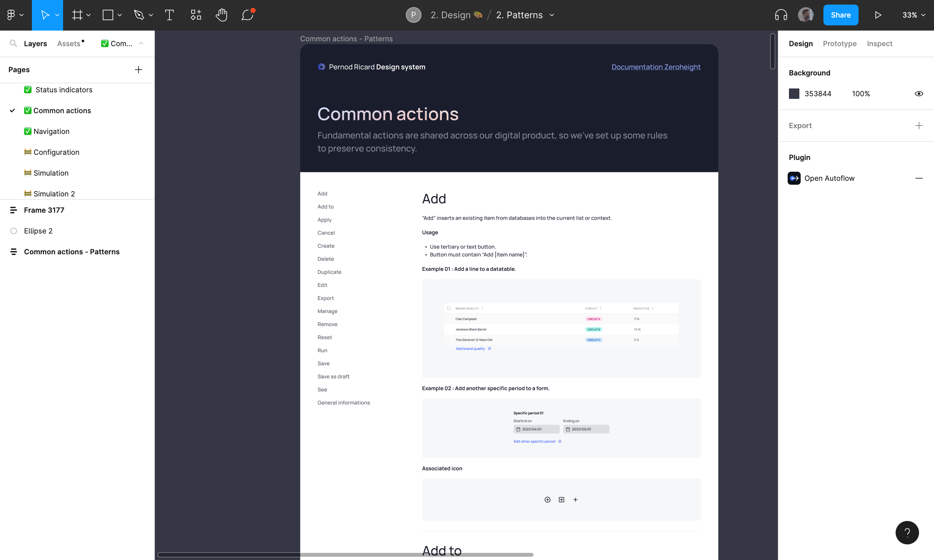Open the Comment tool

click(247, 15)
